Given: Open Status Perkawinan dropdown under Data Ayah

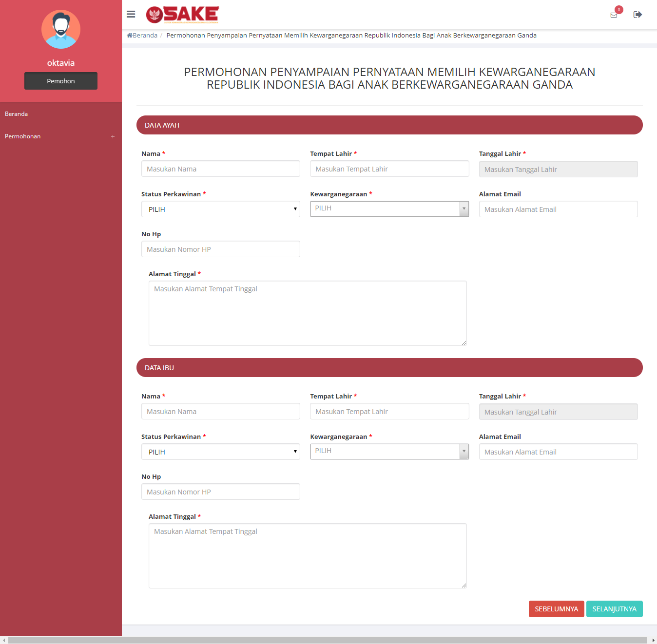Looking at the screenshot, I should click(220, 209).
